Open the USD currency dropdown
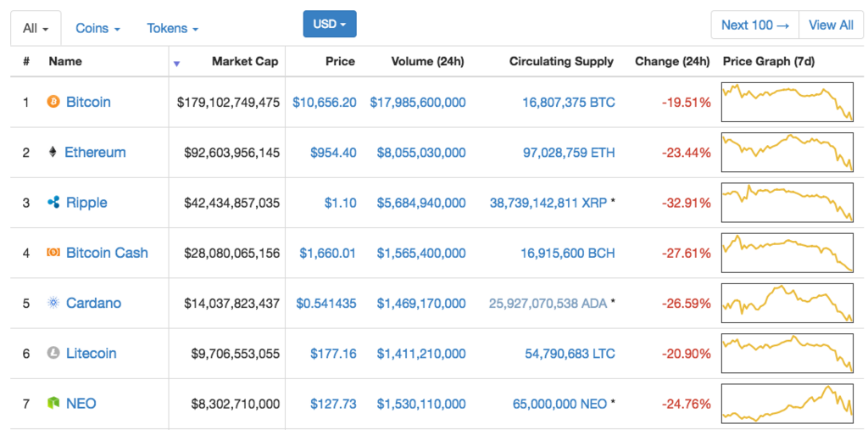868x430 pixels. 330,24
